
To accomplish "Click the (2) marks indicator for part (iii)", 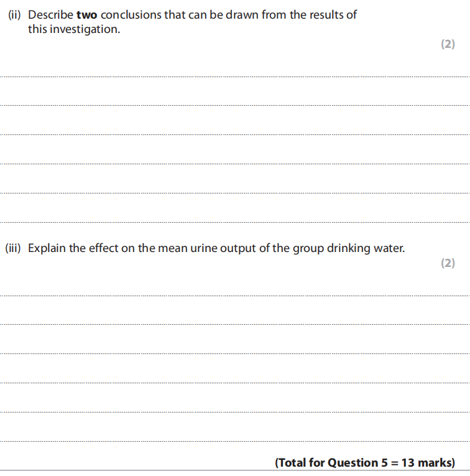I will [448, 263].
